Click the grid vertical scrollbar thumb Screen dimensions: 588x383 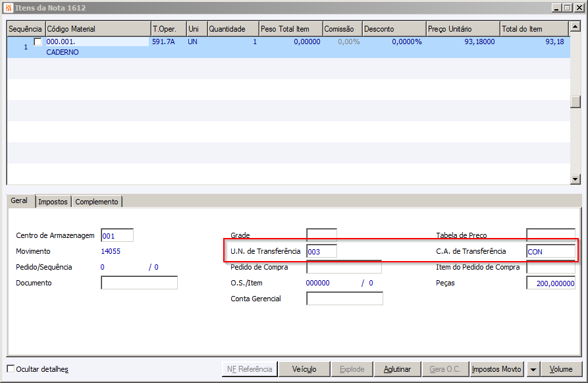pos(575,102)
